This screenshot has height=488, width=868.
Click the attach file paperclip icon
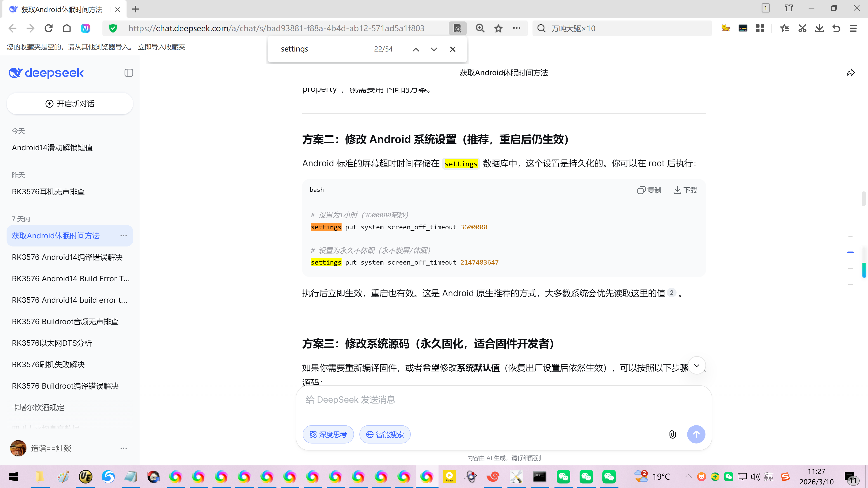click(x=672, y=434)
